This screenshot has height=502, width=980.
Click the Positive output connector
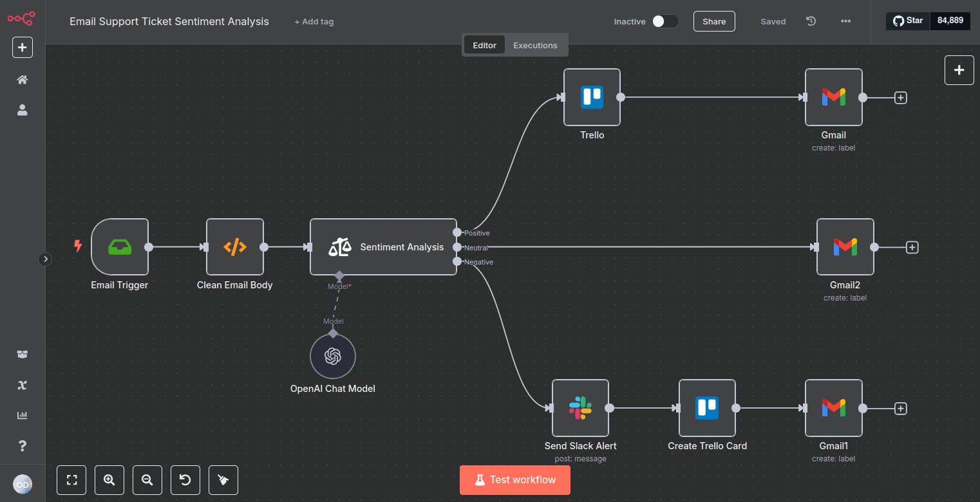(457, 232)
